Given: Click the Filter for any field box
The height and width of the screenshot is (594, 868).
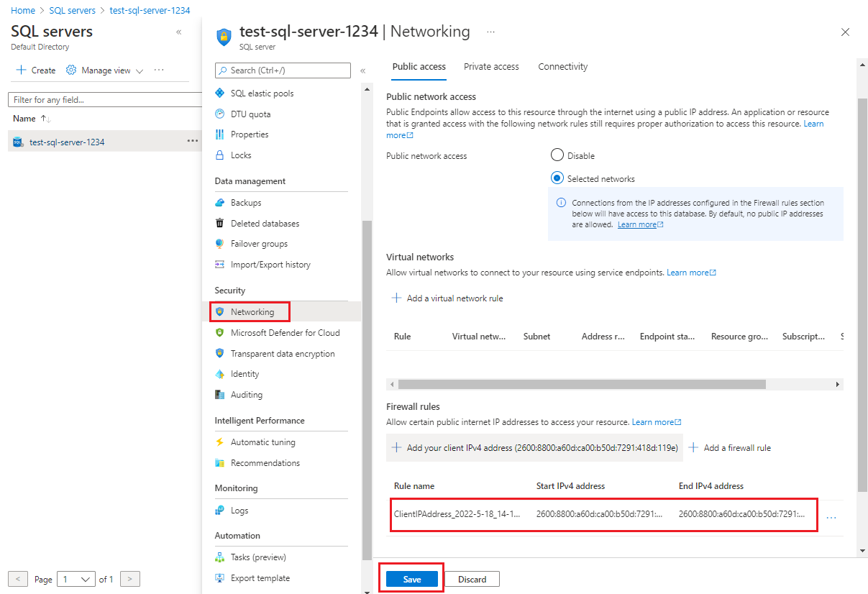Looking at the screenshot, I should point(105,100).
